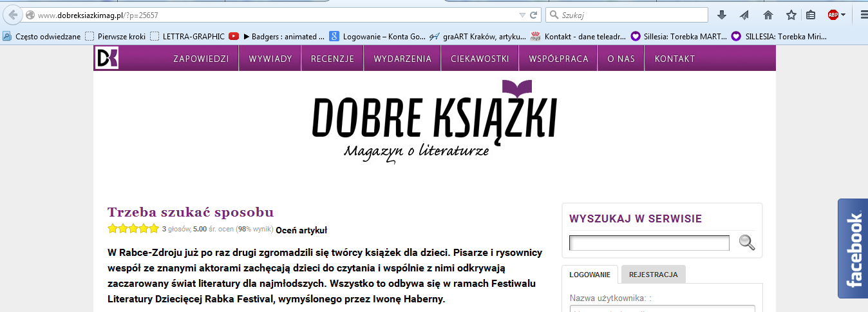868x312 pixels.
Task: Expand the facebook side tab
Action: [853, 249]
